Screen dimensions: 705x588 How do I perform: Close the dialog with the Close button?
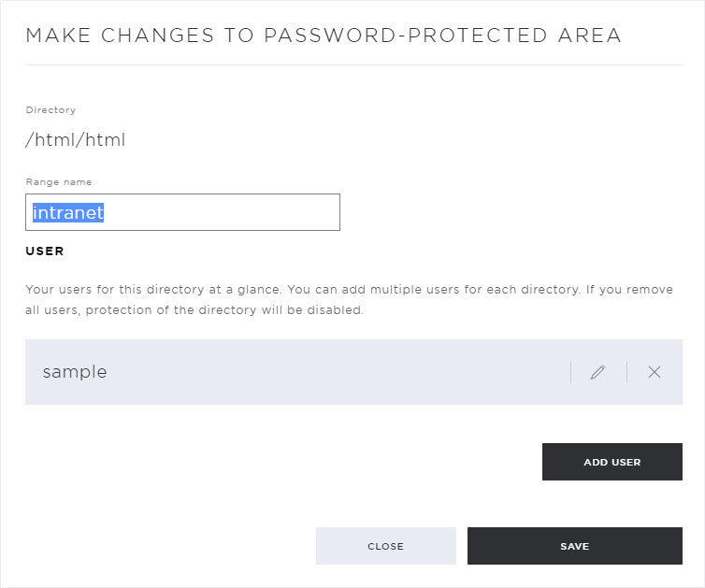tap(386, 546)
